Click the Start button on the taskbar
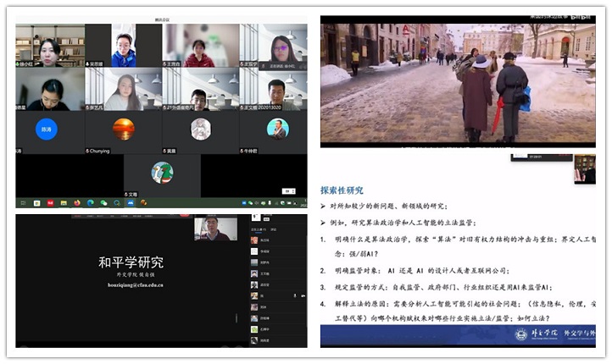Viewport: 612px width, 364px height. tap(22, 203)
